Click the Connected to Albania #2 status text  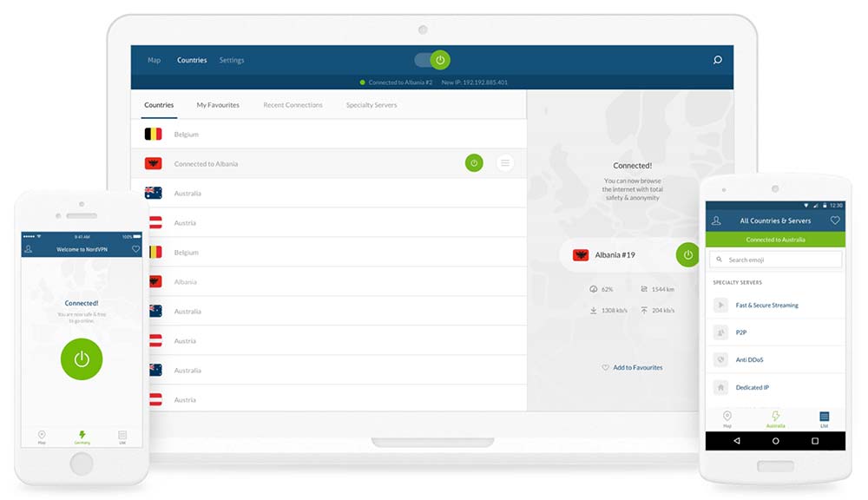[x=400, y=82]
